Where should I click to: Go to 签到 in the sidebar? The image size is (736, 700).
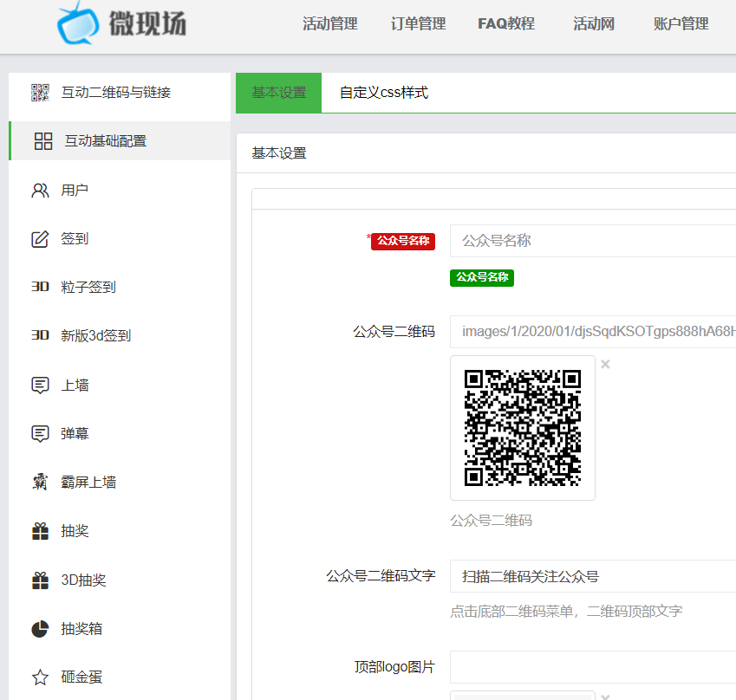[x=120, y=238]
